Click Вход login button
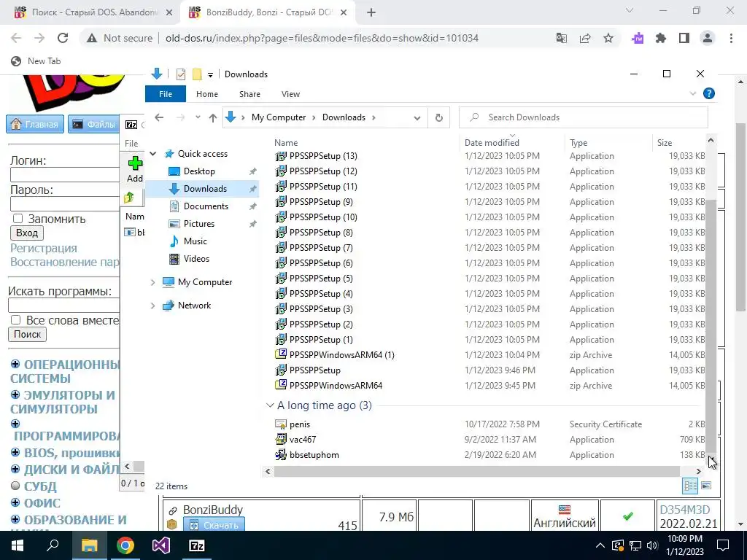 click(27, 233)
